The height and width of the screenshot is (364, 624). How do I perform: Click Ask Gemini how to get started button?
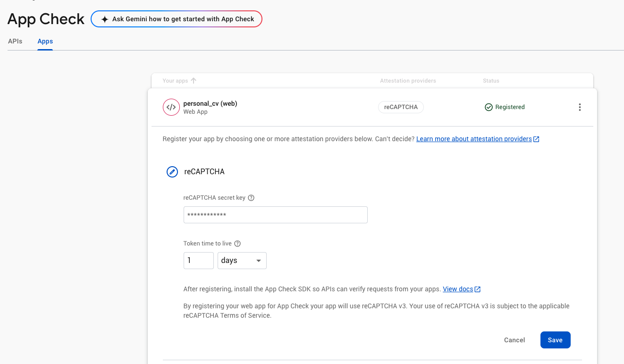pyautogui.click(x=177, y=19)
